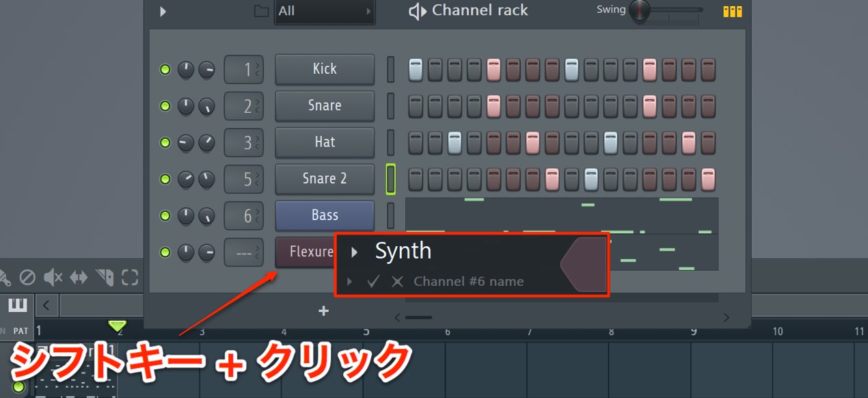Image resolution: width=868 pixels, height=398 pixels.
Task: Click bar 5 on the playlist timeline
Action: coord(366,331)
